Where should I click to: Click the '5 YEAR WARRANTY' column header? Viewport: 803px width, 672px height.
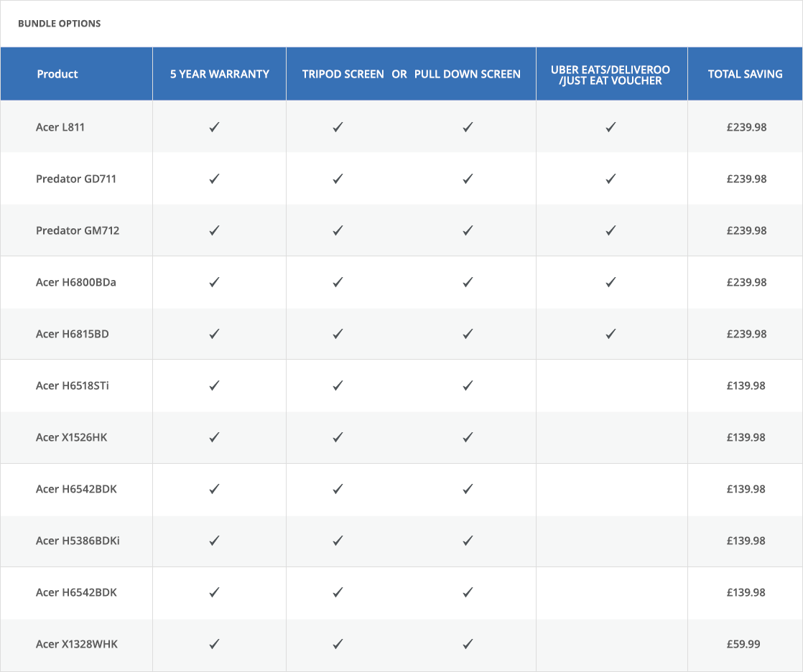[x=220, y=74]
